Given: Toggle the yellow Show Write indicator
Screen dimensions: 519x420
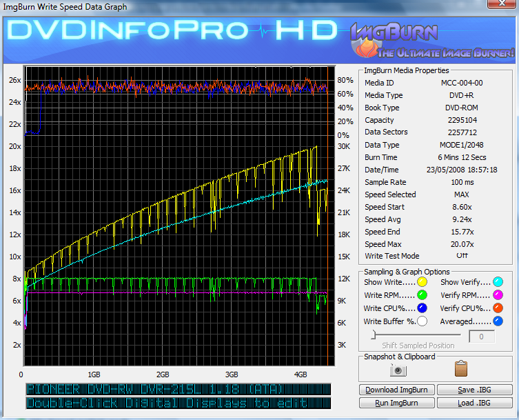Looking at the screenshot, I should click(x=422, y=282).
